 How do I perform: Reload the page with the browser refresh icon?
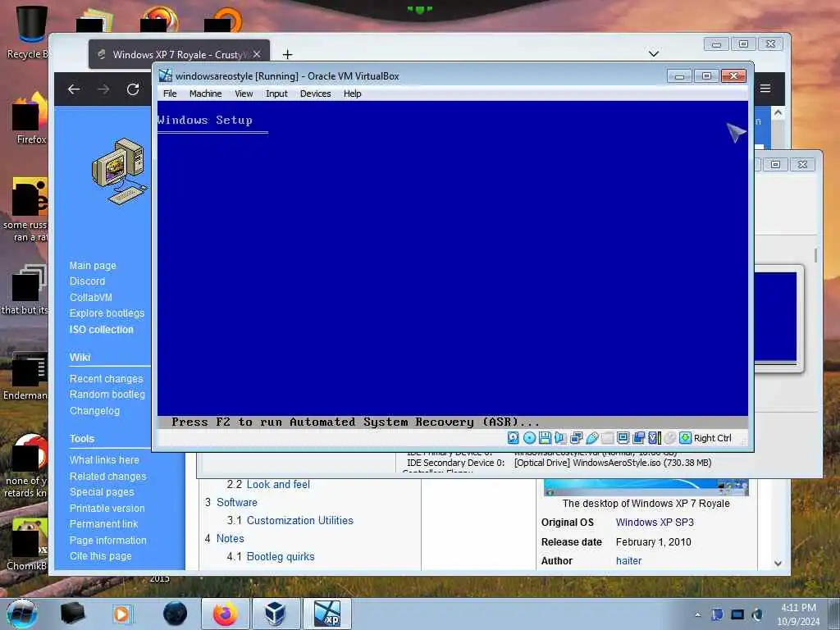[133, 89]
